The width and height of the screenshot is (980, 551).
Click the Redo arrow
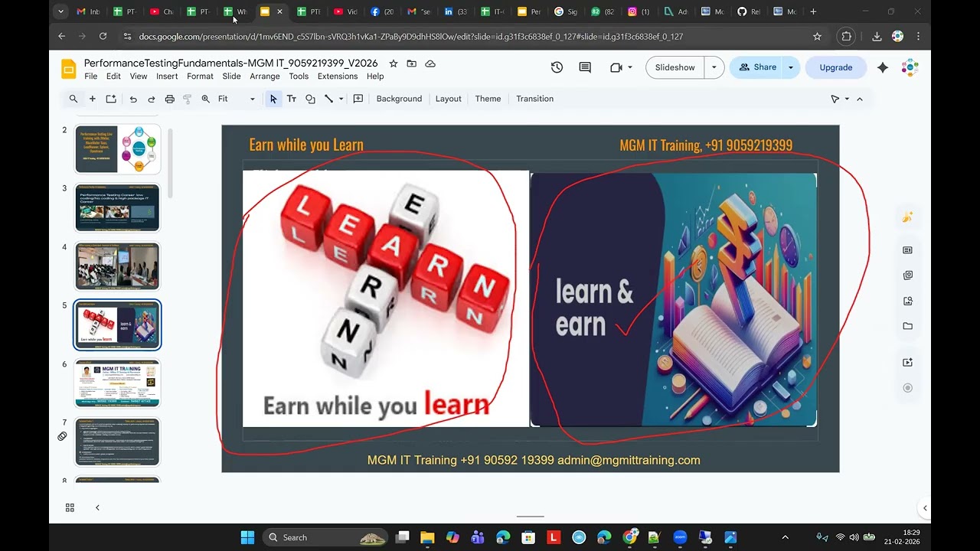(152, 99)
